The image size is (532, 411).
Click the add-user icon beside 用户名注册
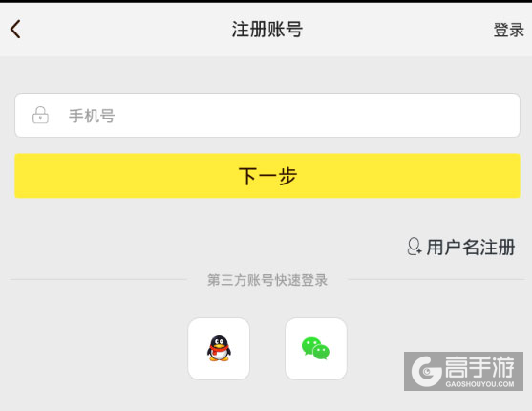[x=414, y=247]
